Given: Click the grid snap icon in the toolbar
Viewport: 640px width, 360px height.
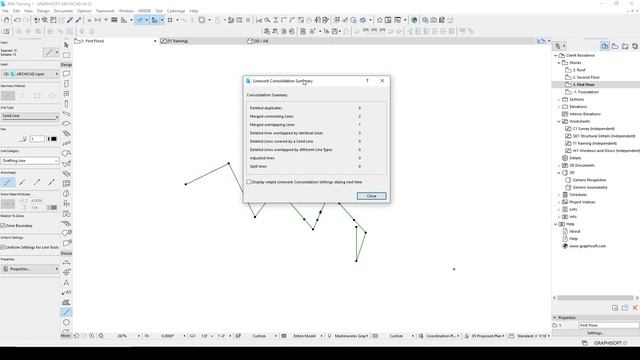Looking at the screenshot, I should (x=170, y=20).
